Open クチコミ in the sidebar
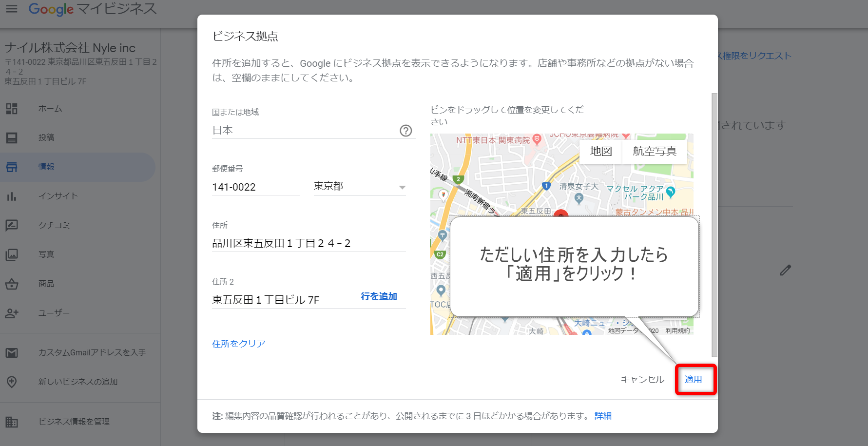868x446 pixels. click(54, 225)
